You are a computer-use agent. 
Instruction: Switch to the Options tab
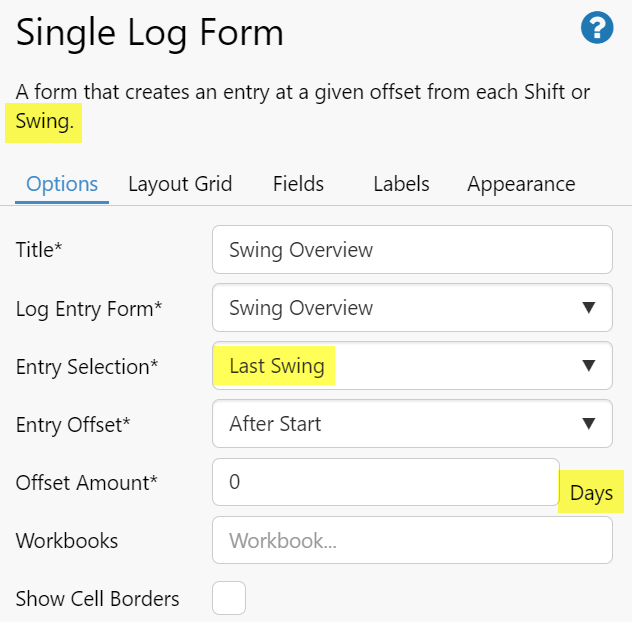(x=62, y=184)
